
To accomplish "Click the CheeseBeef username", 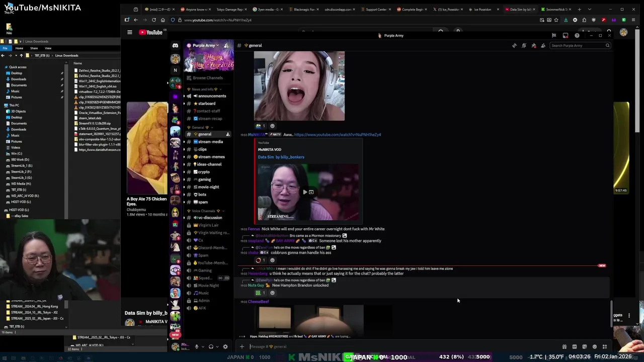I will pyautogui.click(x=258, y=302).
